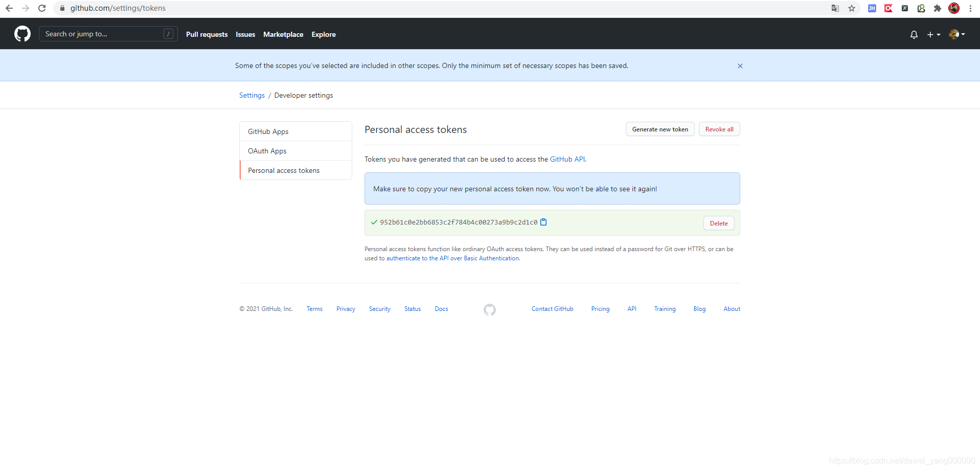The image size is (980, 470).
Task: Click footer GitHub logo
Action: pos(490,310)
